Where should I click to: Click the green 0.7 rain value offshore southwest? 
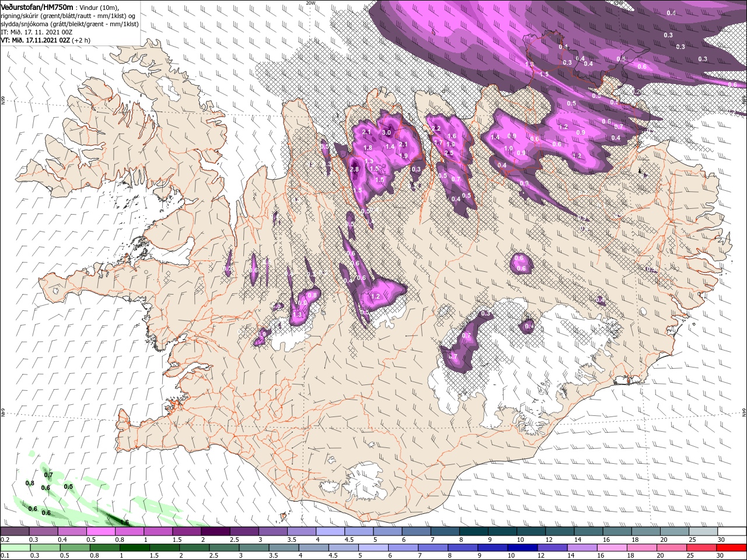tap(48, 475)
